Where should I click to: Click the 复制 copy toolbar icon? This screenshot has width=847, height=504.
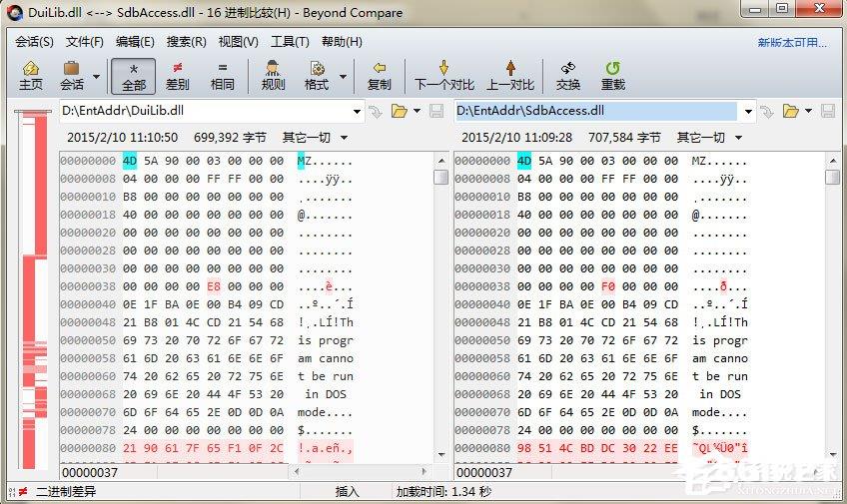pos(380,76)
